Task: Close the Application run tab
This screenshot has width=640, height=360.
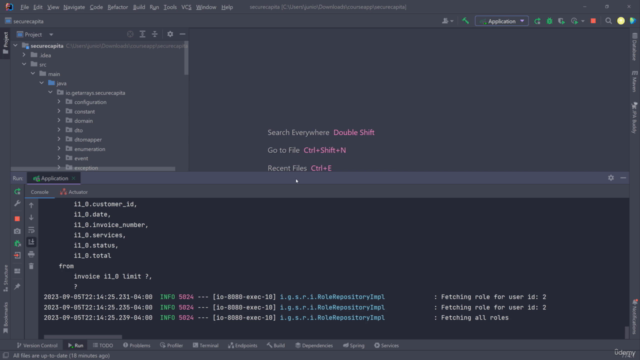Action: point(73,178)
